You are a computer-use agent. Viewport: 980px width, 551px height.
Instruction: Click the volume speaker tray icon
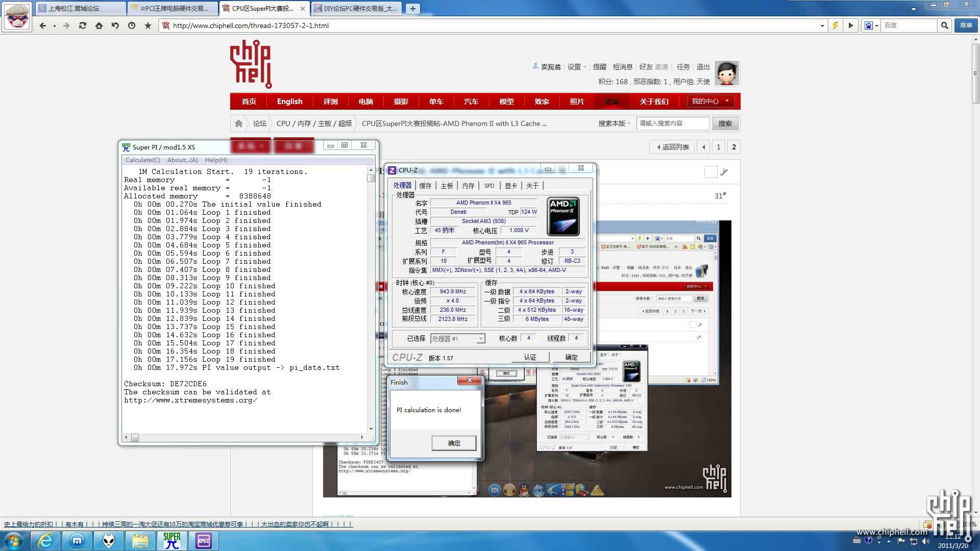click(x=926, y=541)
